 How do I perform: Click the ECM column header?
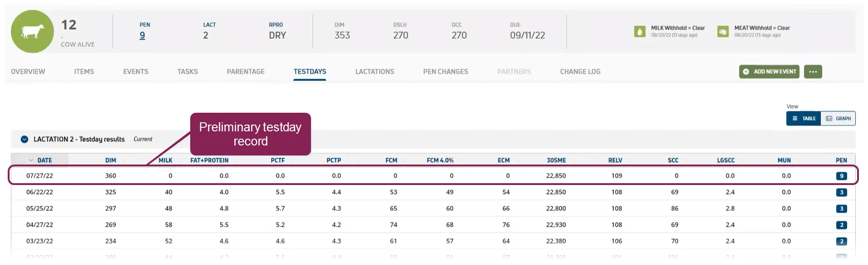(503, 160)
